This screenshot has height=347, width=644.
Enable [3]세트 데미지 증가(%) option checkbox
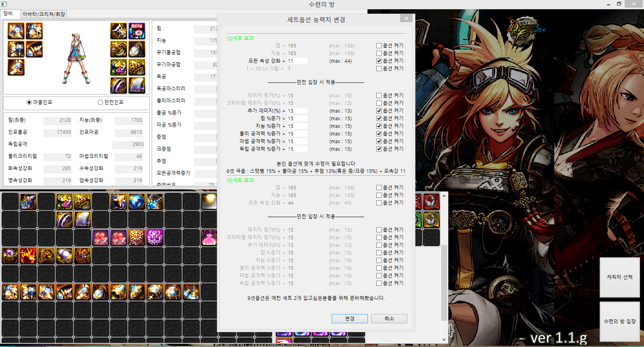379,96
